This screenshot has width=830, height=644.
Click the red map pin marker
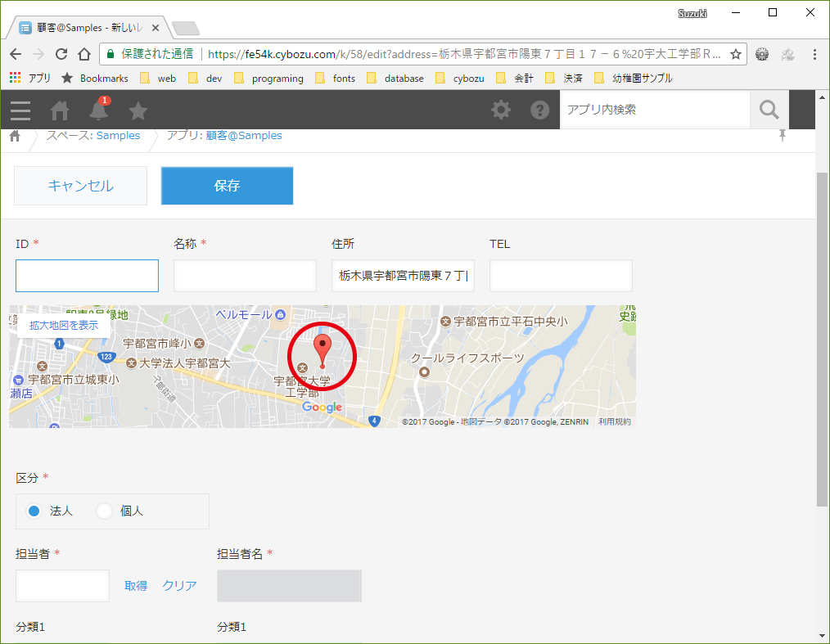[323, 351]
